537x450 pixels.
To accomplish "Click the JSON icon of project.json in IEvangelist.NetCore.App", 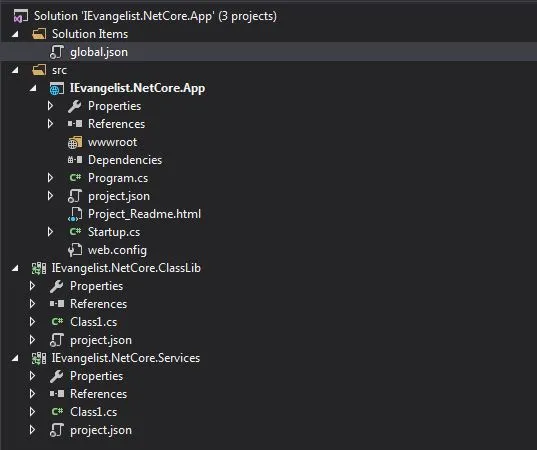I will pyautogui.click(x=75, y=196).
